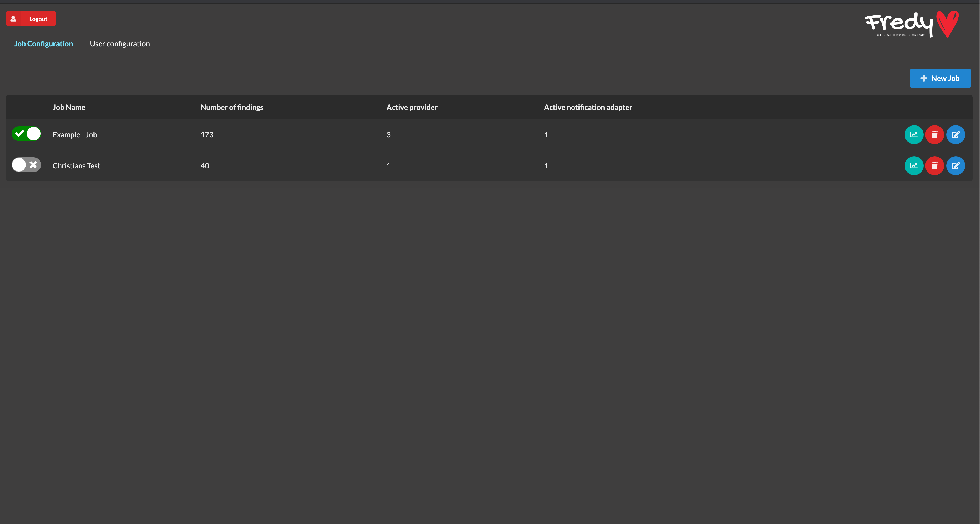Click the Number of findings header

coord(232,107)
